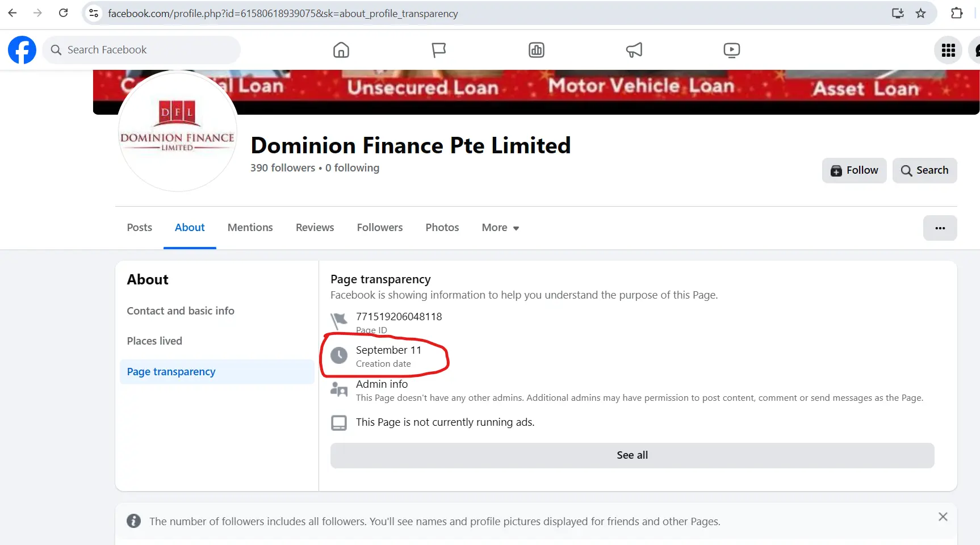Dismiss the followers info notice
Image resolution: width=980 pixels, height=545 pixels.
click(943, 517)
